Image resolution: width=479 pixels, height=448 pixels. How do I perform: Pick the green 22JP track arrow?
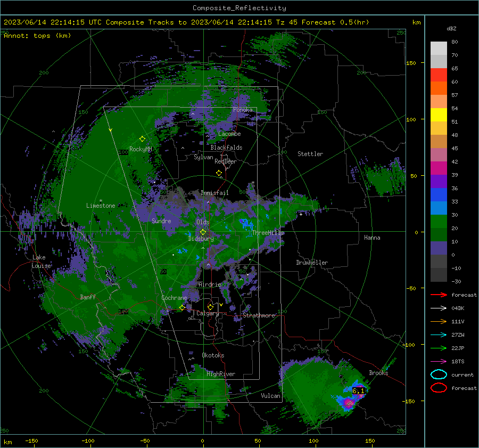click(439, 348)
